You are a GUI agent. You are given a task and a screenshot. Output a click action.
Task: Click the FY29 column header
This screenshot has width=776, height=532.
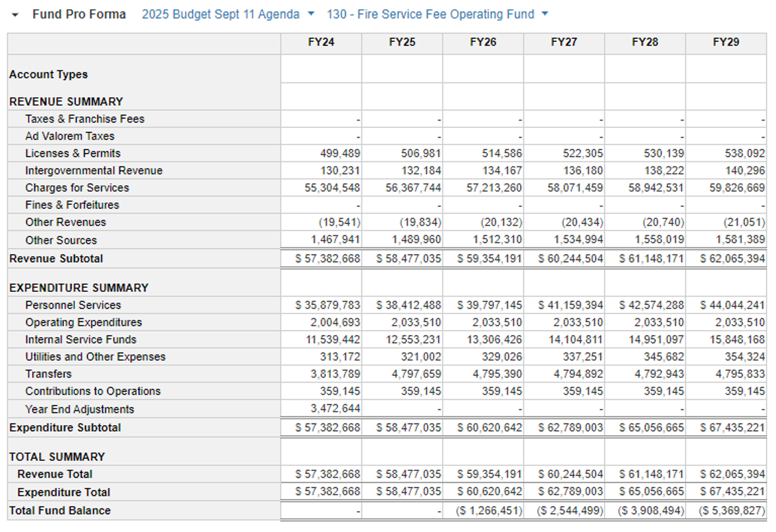coord(726,42)
